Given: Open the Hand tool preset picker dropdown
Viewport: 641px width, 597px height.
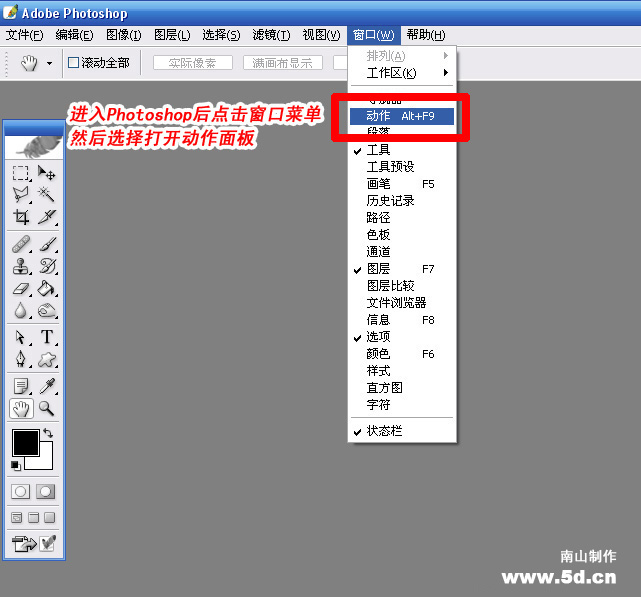Looking at the screenshot, I should click(x=49, y=63).
